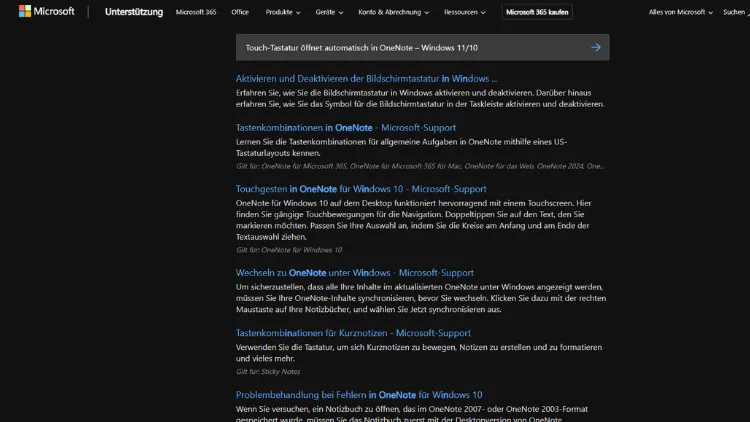Open Tastenkombinationen in OneNote result
This screenshot has width=750, height=422.
tap(345, 128)
